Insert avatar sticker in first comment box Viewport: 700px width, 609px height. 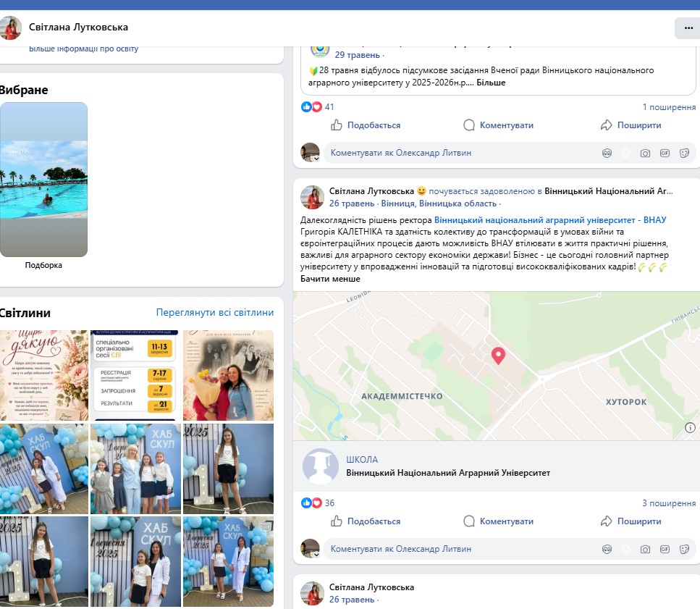point(607,153)
